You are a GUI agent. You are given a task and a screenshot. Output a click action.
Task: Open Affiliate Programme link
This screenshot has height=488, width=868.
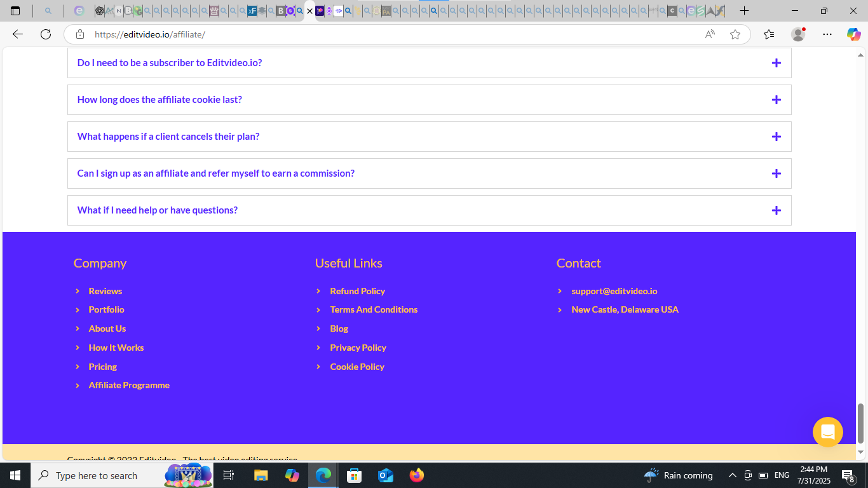[x=129, y=385]
